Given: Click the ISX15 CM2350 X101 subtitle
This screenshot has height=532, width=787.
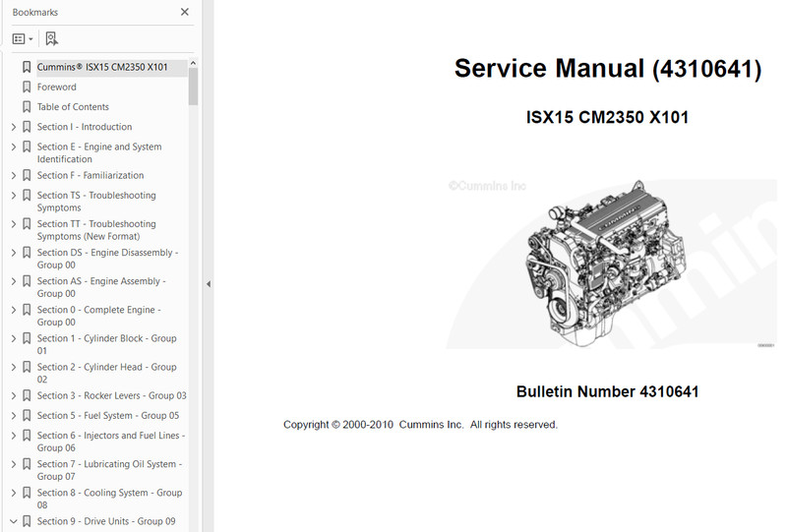Looking at the screenshot, I should [x=607, y=117].
